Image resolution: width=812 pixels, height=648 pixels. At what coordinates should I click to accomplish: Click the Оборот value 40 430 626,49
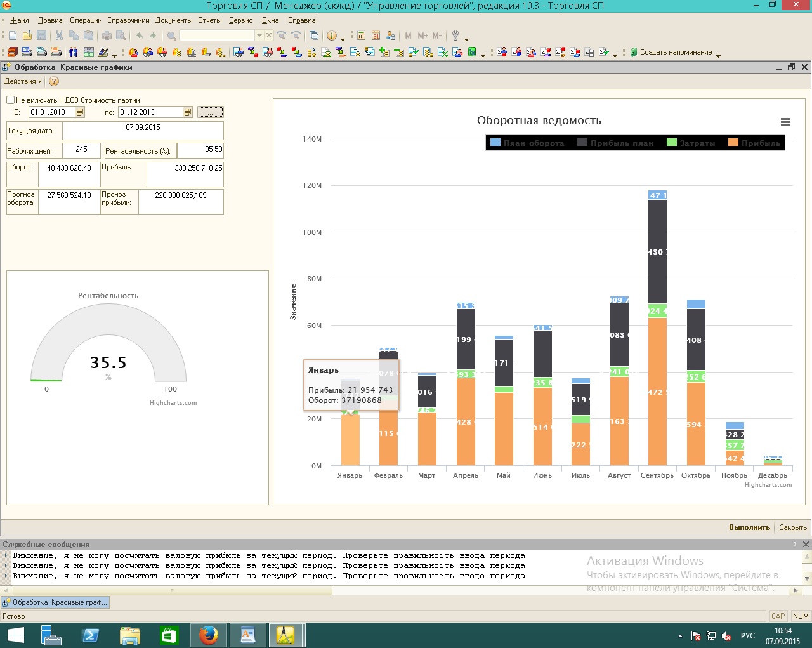pos(69,174)
